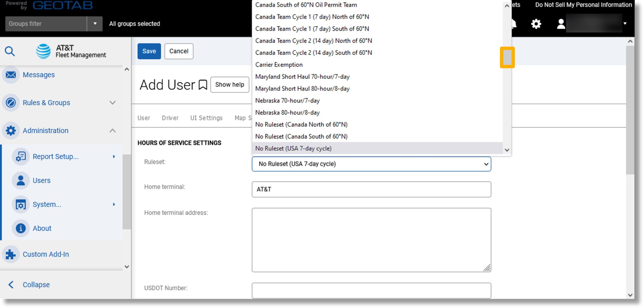This screenshot has width=644, height=308.
Task: Collapse the sidebar navigation
Action: [36, 284]
